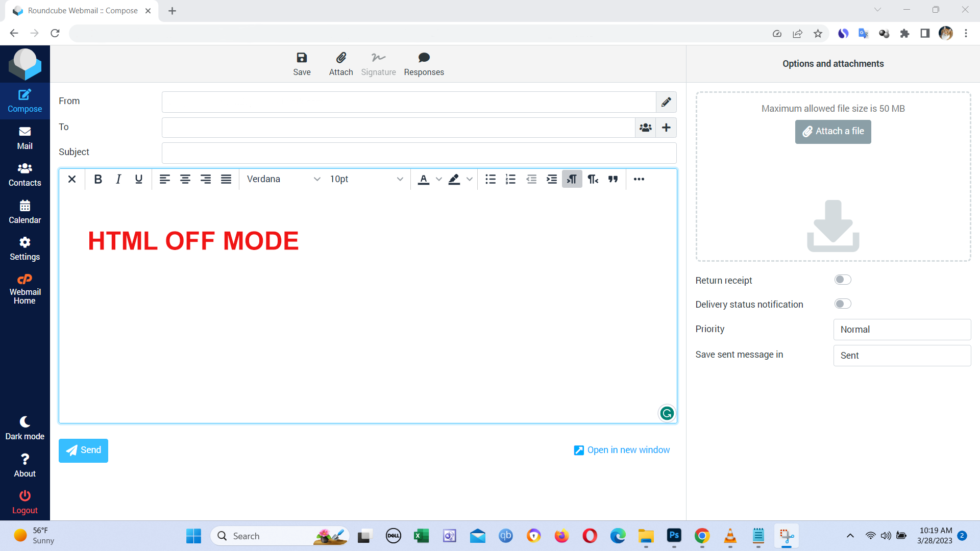The image size is (980, 551).
Task: Insert a numbered list
Action: click(x=510, y=179)
